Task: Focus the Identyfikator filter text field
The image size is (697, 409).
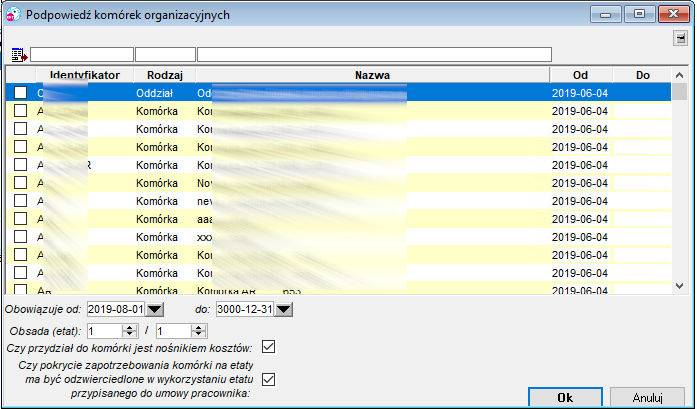Action: (x=82, y=55)
